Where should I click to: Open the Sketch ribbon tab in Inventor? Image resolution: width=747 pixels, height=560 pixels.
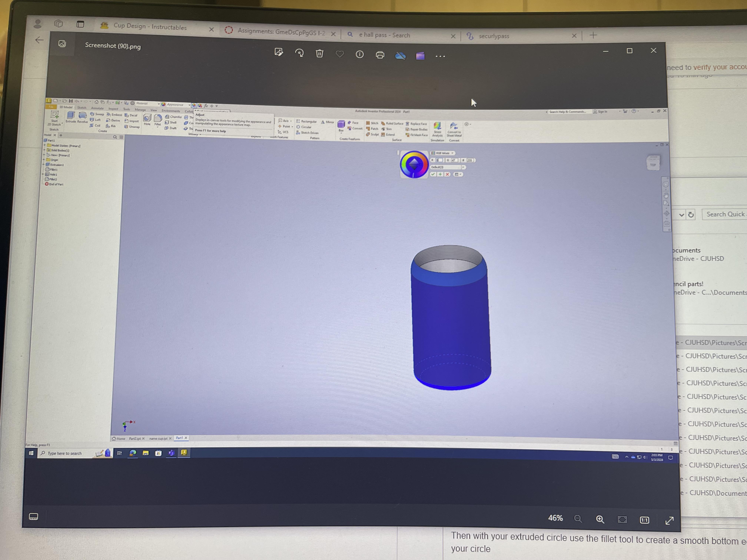pos(82,108)
